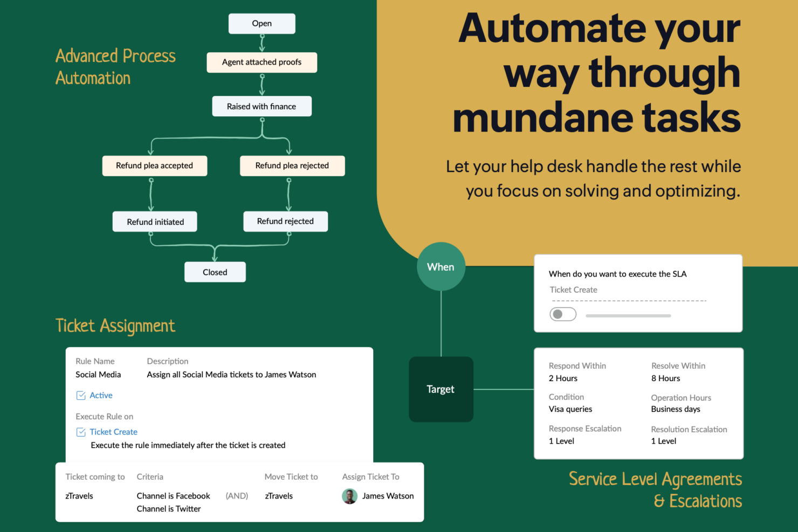This screenshot has width=798, height=532.
Task: Click the SLA progress slider bar
Action: coord(628,316)
